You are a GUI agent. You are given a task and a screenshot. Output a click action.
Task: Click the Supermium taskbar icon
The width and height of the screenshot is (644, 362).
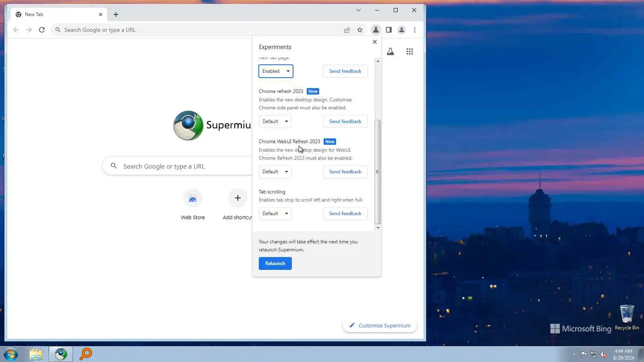61,354
